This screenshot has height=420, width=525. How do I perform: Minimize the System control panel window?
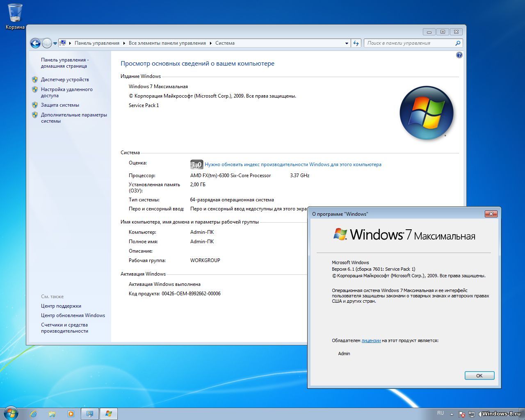click(429, 32)
